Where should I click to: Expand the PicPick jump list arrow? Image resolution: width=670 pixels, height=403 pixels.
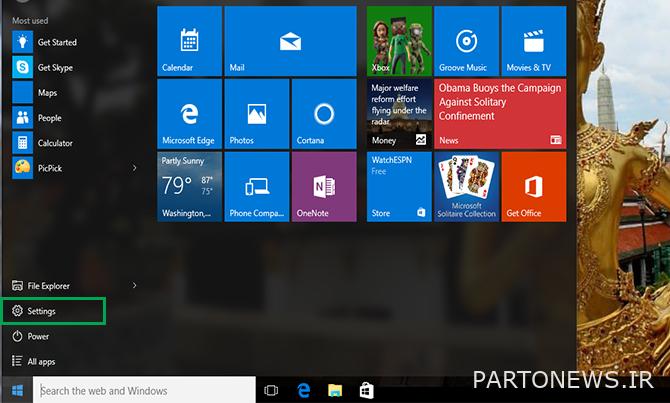135,169
